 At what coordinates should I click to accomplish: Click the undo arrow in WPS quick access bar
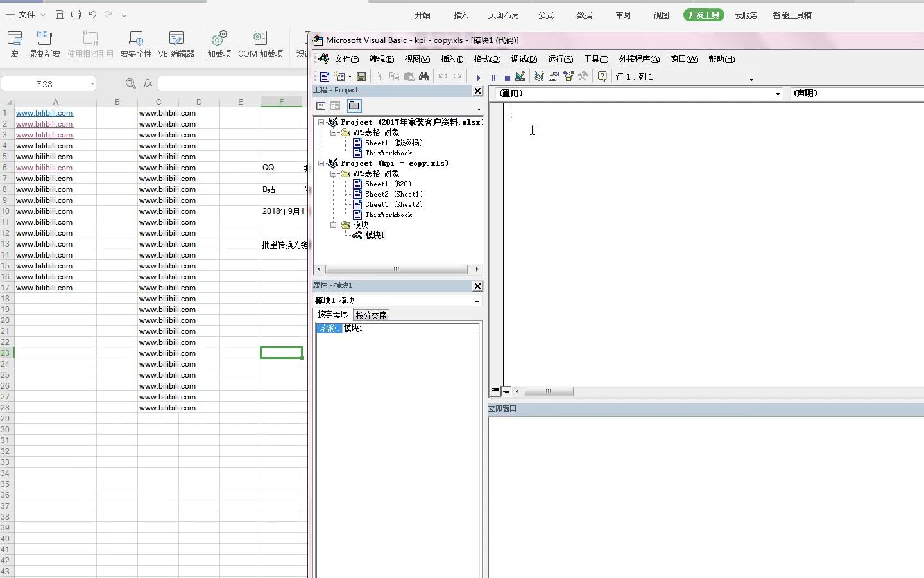(92, 14)
